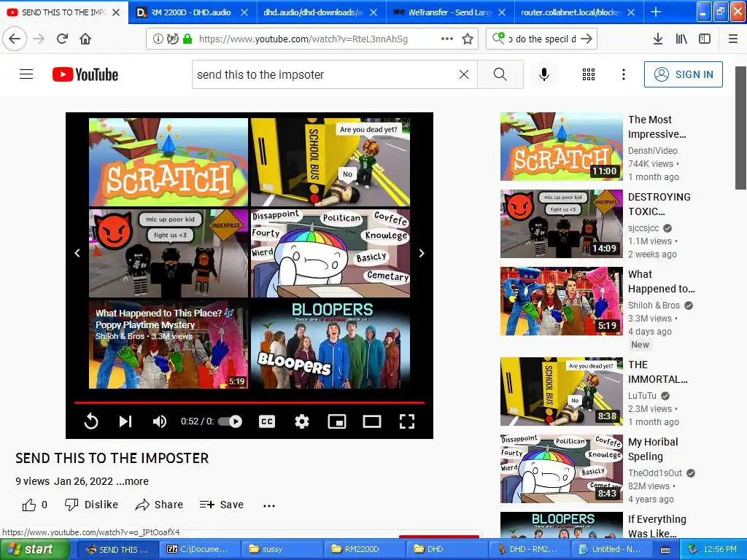Search with your voice microphone
This screenshot has width=747, height=560.
coord(544,74)
